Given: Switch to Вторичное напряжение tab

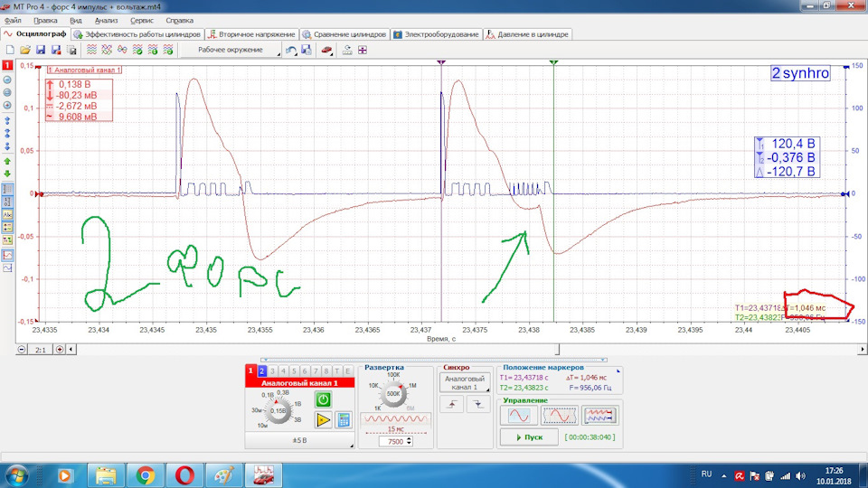Looking at the screenshot, I should [x=251, y=34].
